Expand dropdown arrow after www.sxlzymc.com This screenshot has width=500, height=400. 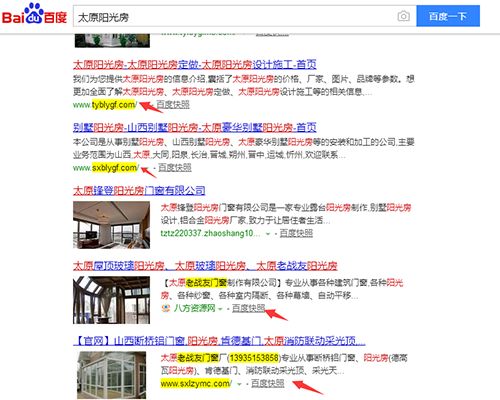pyautogui.click(x=239, y=384)
